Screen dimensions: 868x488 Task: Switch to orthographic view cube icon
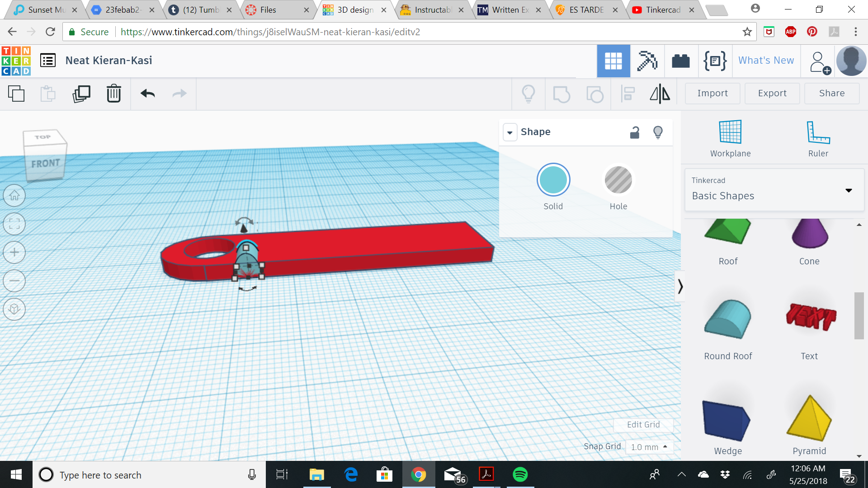tap(14, 309)
